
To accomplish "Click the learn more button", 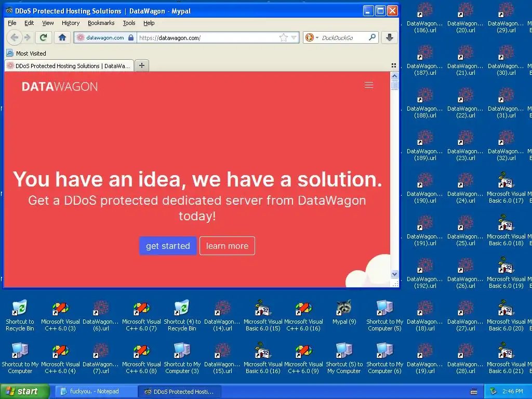I will coord(228,246).
